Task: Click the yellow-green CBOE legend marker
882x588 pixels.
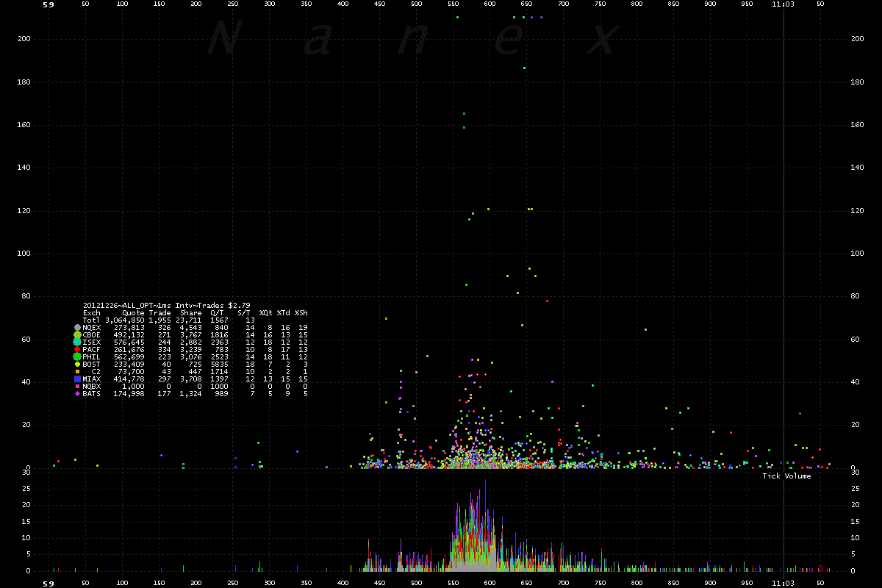Action: 77,334
